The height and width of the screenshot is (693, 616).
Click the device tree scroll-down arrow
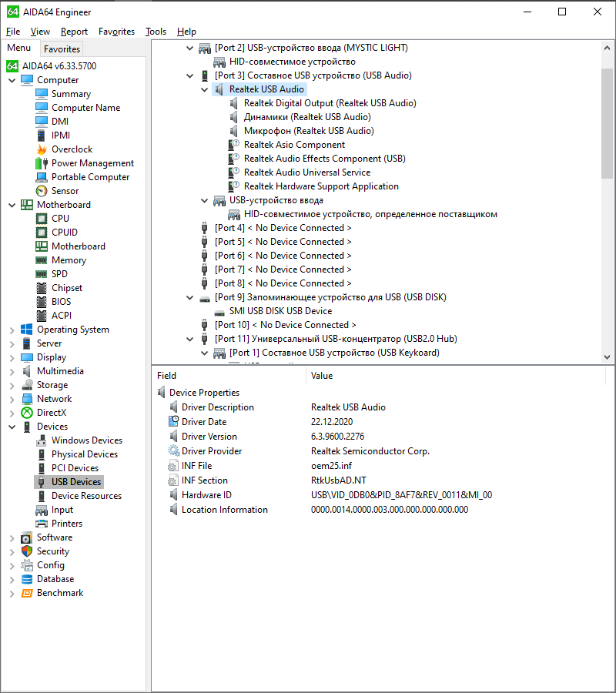pos(608,357)
